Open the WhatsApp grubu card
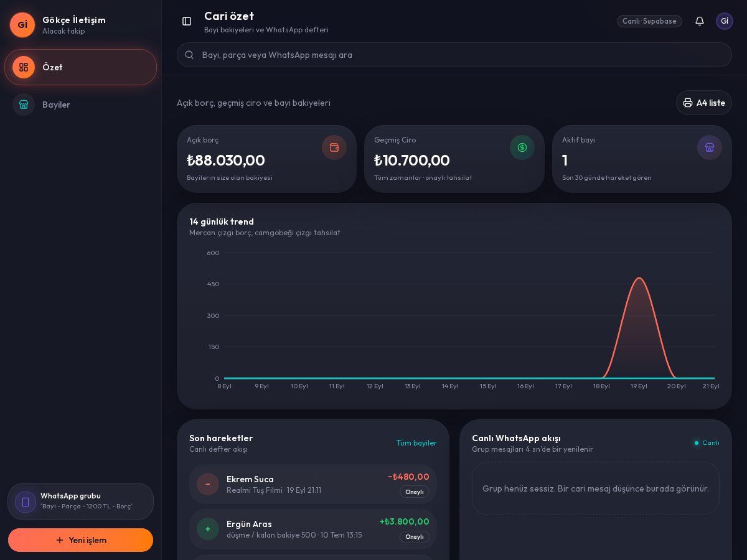The height and width of the screenshot is (560, 747). tap(81, 502)
